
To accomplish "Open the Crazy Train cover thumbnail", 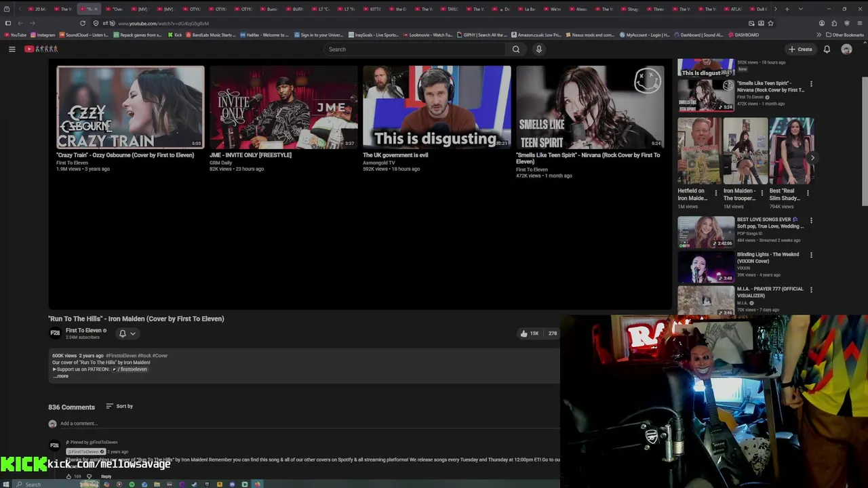I will tap(130, 107).
